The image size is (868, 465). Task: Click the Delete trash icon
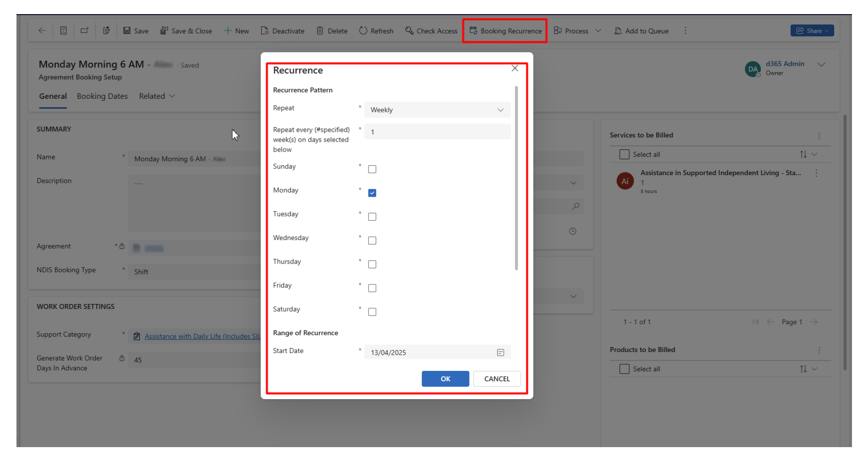click(x=320, y=31)
